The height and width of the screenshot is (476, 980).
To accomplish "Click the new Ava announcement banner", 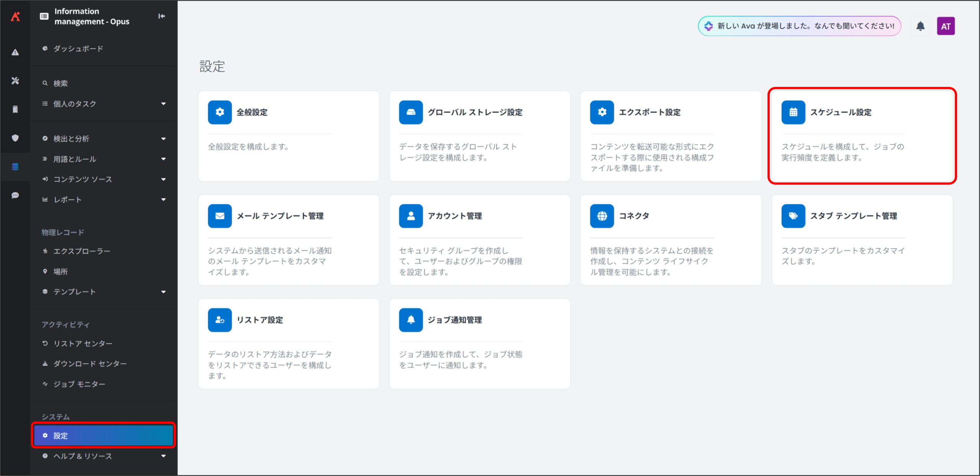I will pyautogui.click(x=799, y=26).
